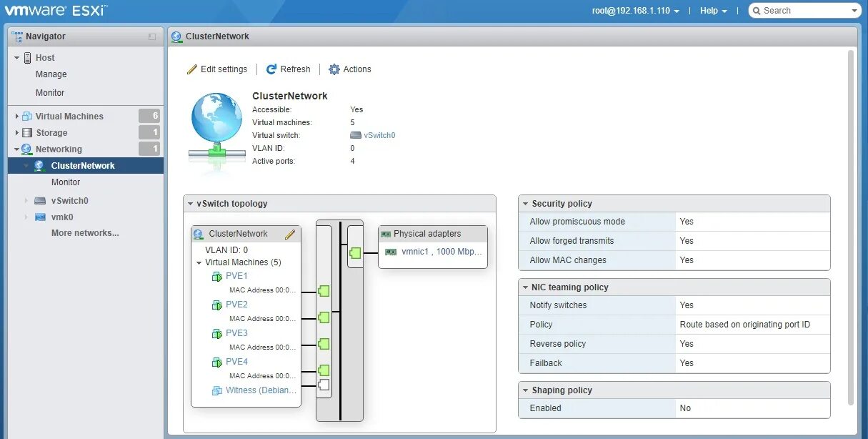The width and height of the screenshot is (868, 439).
Task: Click the Storage count badge 1
Action: click(149, 132)
